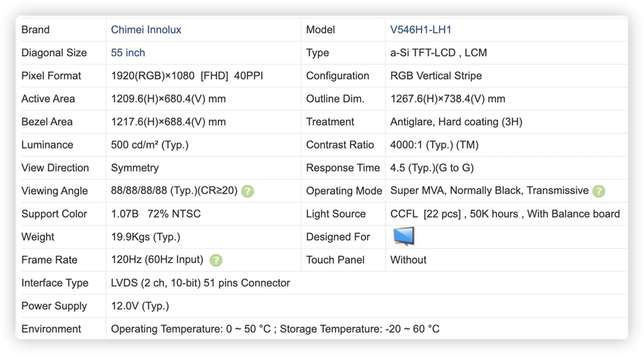Click the TV monitor icon in Designed For
Screen dimensions: 644x355
tap(404, 236)
